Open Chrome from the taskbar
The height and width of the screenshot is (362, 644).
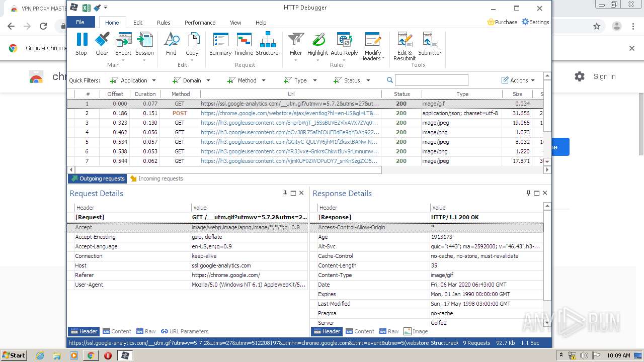91,355
